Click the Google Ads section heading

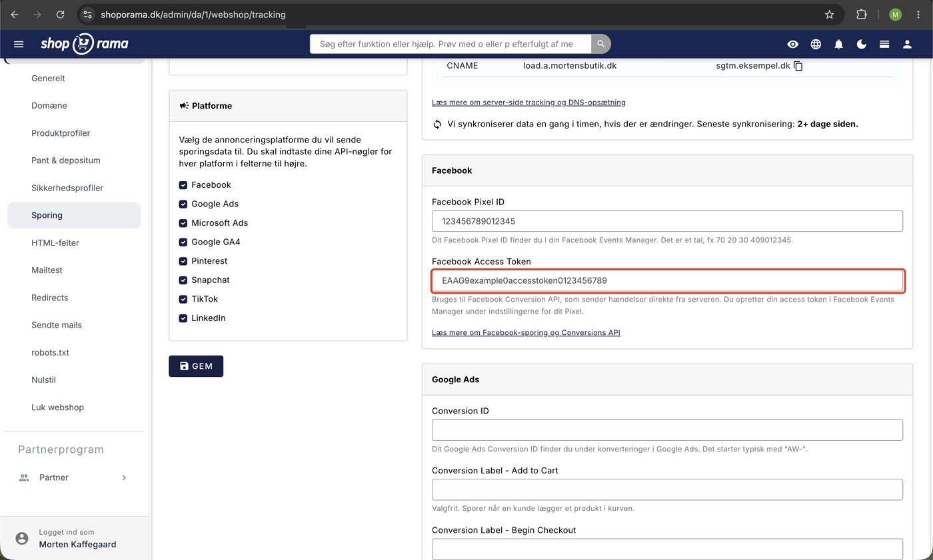tap(455, 380)
